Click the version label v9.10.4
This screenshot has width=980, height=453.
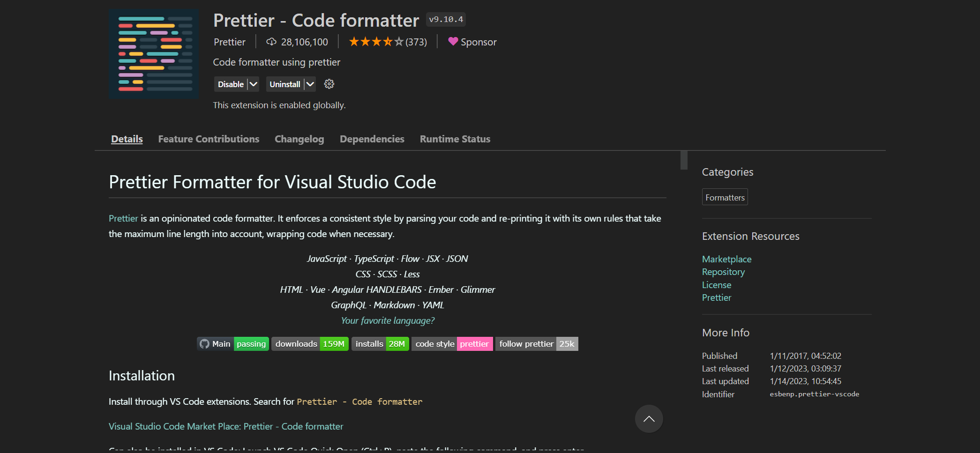[x=446, y=19]
